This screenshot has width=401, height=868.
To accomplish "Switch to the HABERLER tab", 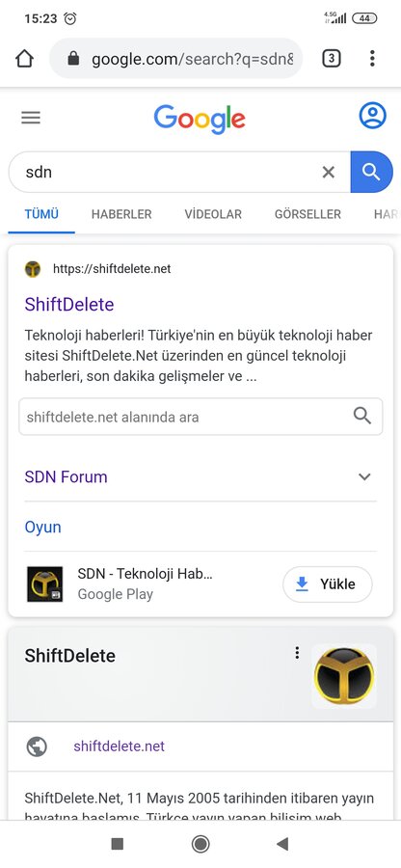I will pos(121,214).
